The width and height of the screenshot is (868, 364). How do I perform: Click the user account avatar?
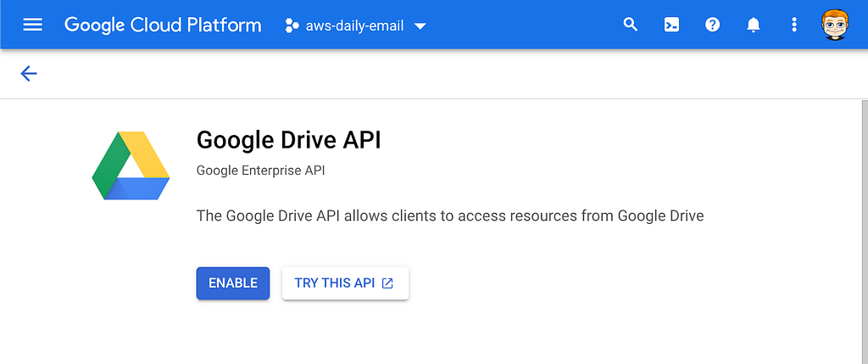835,25
